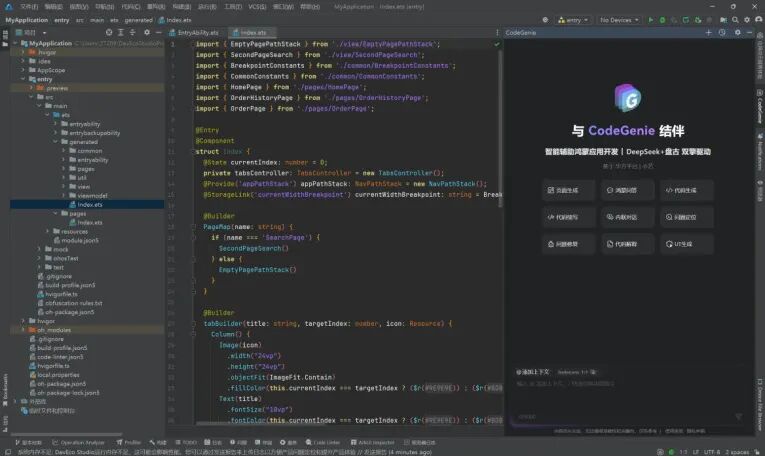The height and width of the screenshot is (457, 765).
Task: Open the No Devices selector dropdown
Action: pyautogui.click(x=619, y=20)
